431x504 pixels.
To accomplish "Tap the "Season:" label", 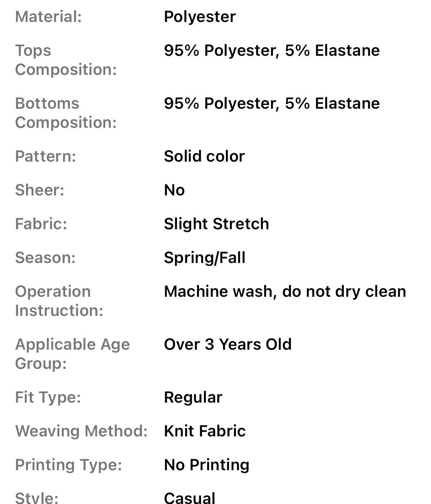I will click(45, 258).
